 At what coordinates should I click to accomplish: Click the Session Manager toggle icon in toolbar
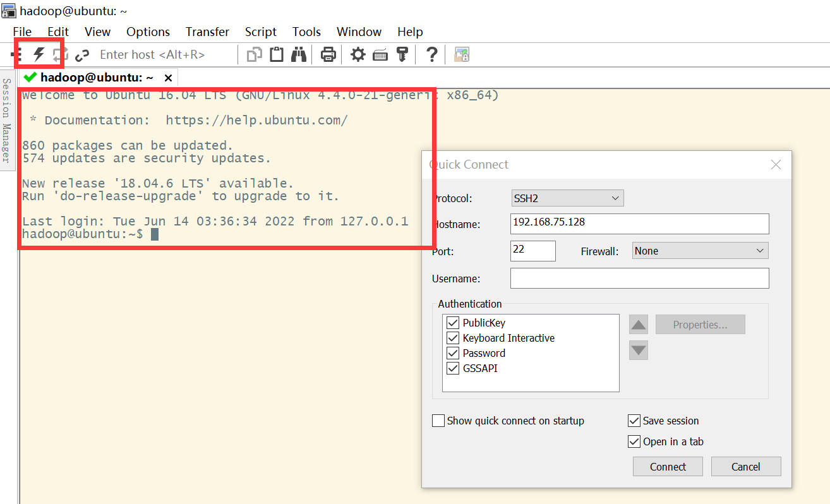coord(16,55)
